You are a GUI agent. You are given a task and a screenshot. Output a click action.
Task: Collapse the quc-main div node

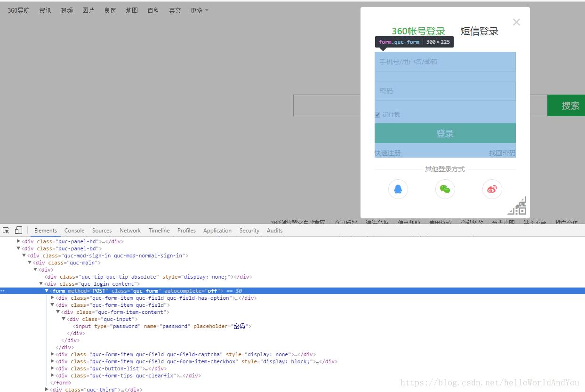click(30, 263)
